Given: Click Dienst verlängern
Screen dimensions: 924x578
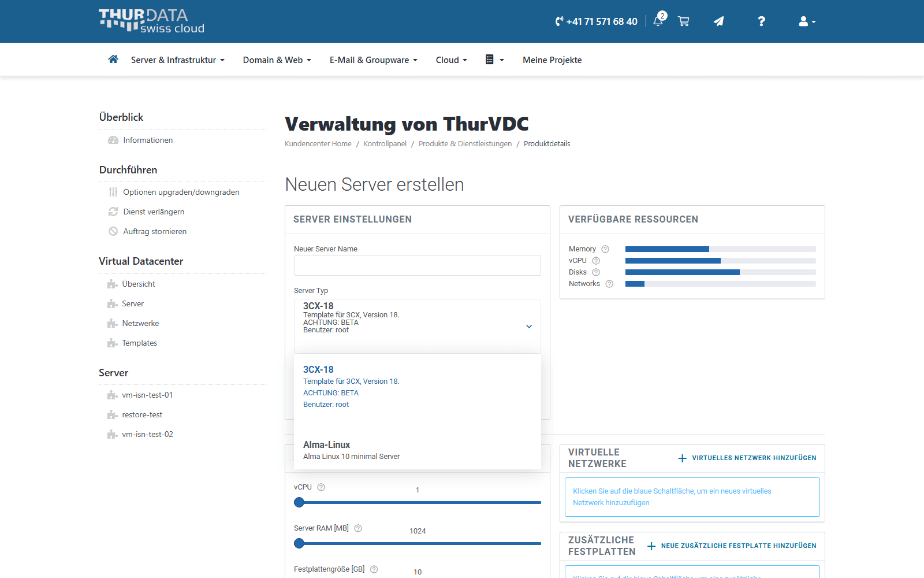Looking at the screenshot, I should click(x=154, y=212).
